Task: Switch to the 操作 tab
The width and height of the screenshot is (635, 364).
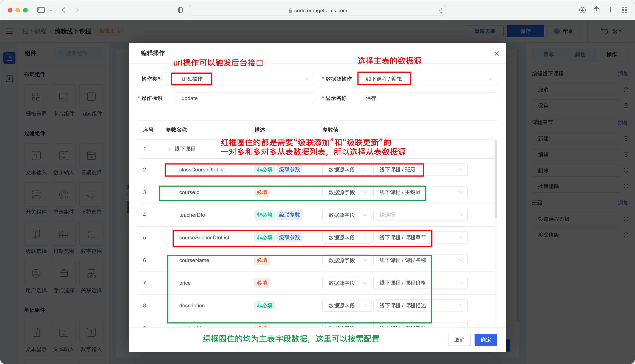Action: [x=611, y=55]
